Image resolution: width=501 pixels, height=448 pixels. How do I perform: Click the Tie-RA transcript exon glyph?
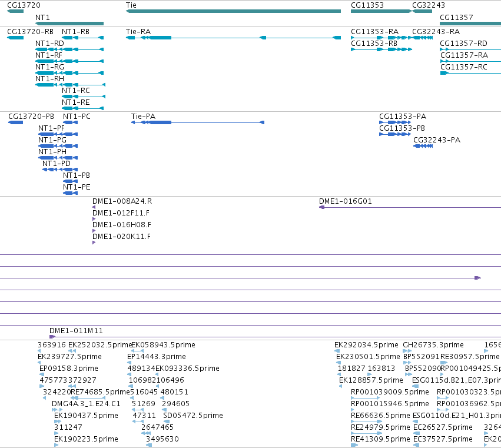coord(233,38)
